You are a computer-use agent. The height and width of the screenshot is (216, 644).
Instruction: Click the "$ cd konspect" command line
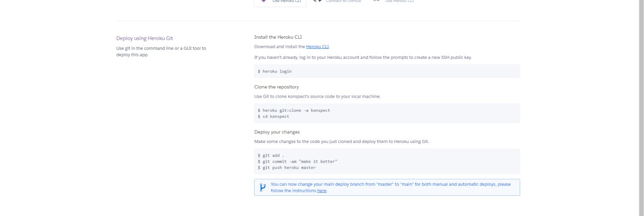pos(273,116)
